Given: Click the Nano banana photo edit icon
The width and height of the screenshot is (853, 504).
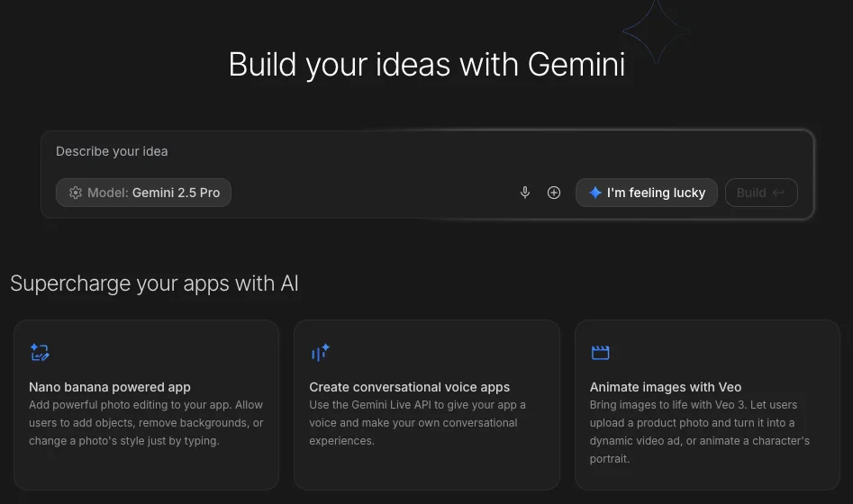Looking at the screenshot, I should tap(39, 353).
